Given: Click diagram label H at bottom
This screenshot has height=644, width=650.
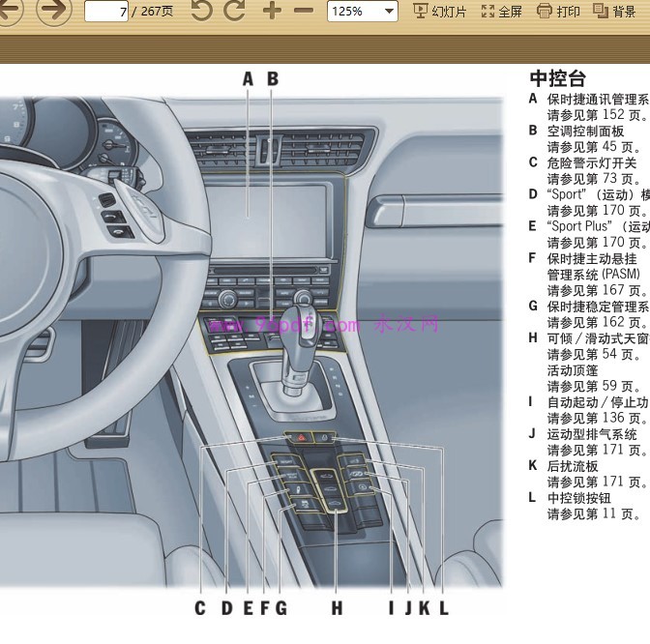Looking at the screenshot, I should 337,608.
